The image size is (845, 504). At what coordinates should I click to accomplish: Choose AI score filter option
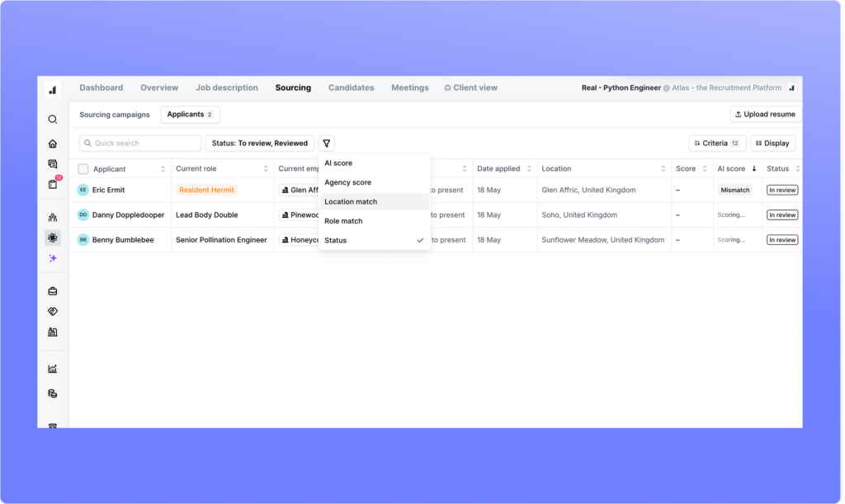[374, 163]
